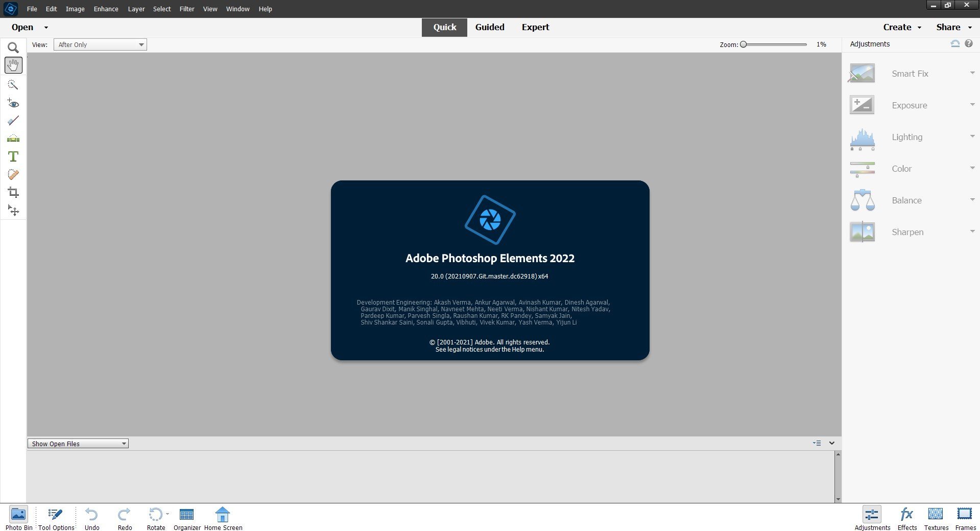980x531 pixels.
Task: Switch to Expert mode tab
Action: pyautogui.click(x=535, y=28)
